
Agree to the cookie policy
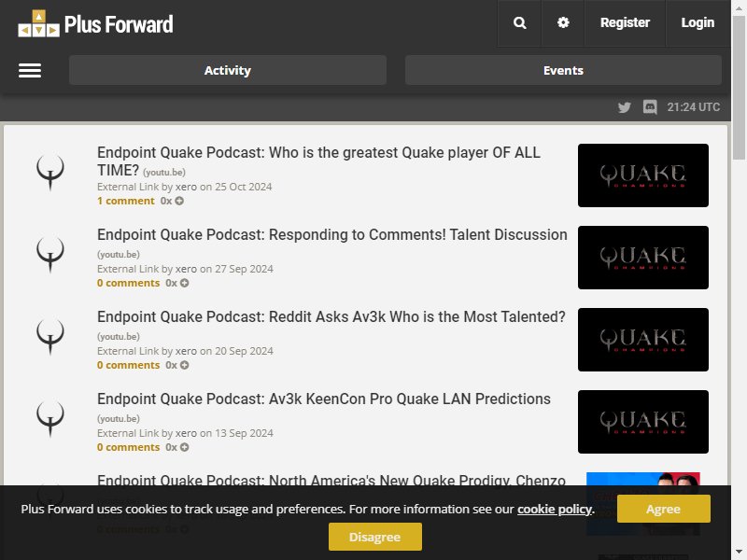(664, 509)
